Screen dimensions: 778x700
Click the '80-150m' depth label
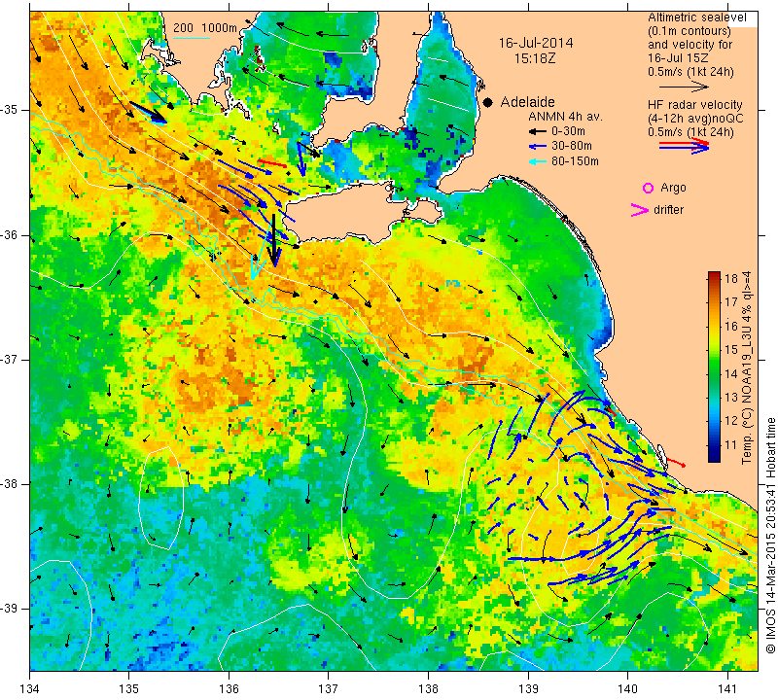tap(575, 161)
